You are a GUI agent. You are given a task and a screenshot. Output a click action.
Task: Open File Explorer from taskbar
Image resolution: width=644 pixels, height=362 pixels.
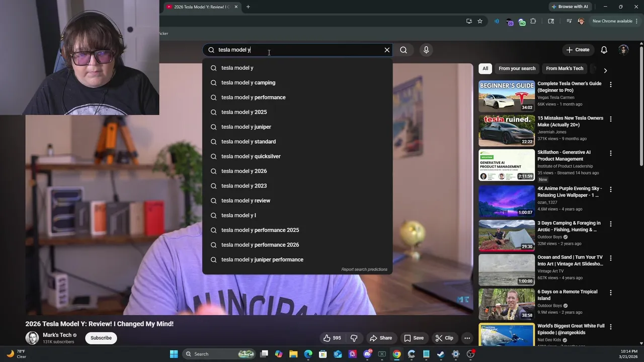point(293,354)
